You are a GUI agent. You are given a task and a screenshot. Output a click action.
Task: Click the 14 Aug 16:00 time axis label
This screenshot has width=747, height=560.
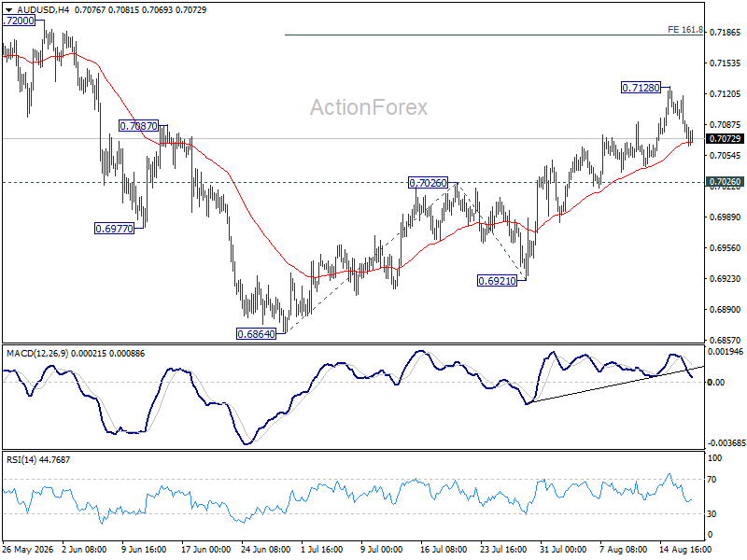point(686,549)
